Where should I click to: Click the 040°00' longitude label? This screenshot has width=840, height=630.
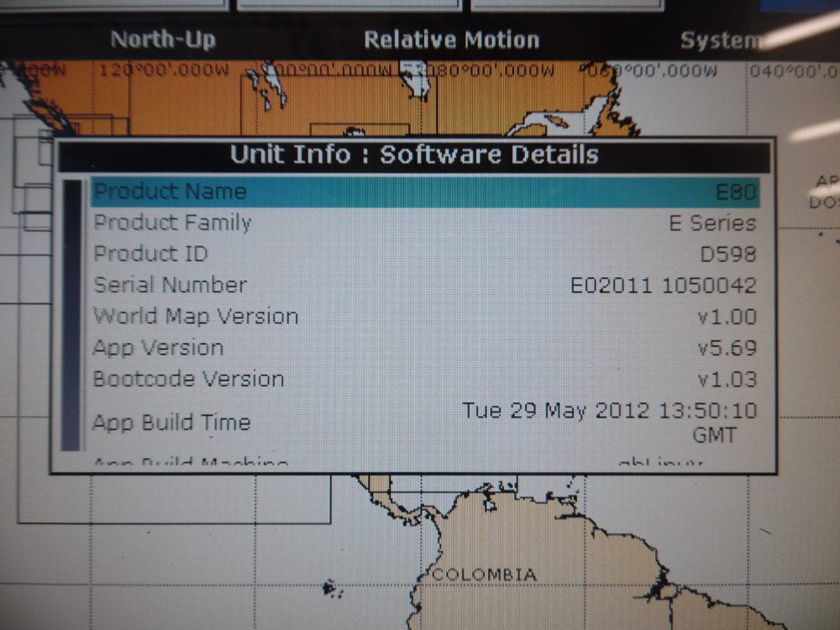click(794, 71)
